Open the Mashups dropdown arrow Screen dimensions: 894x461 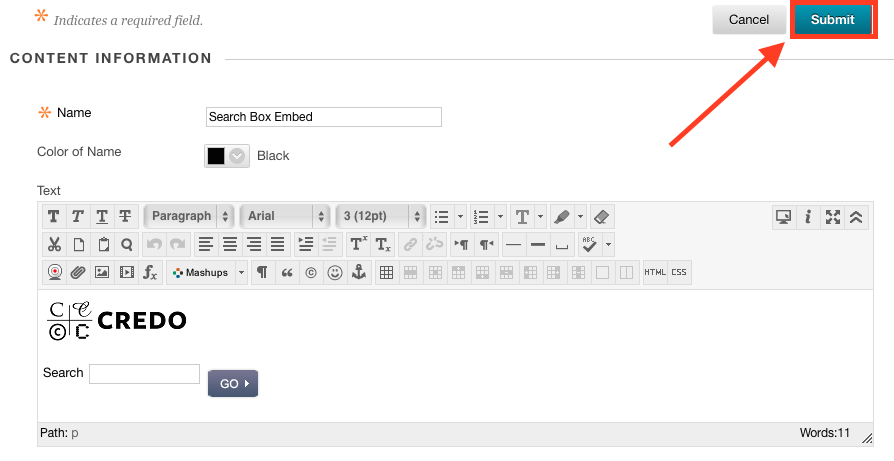pos(242,272)
